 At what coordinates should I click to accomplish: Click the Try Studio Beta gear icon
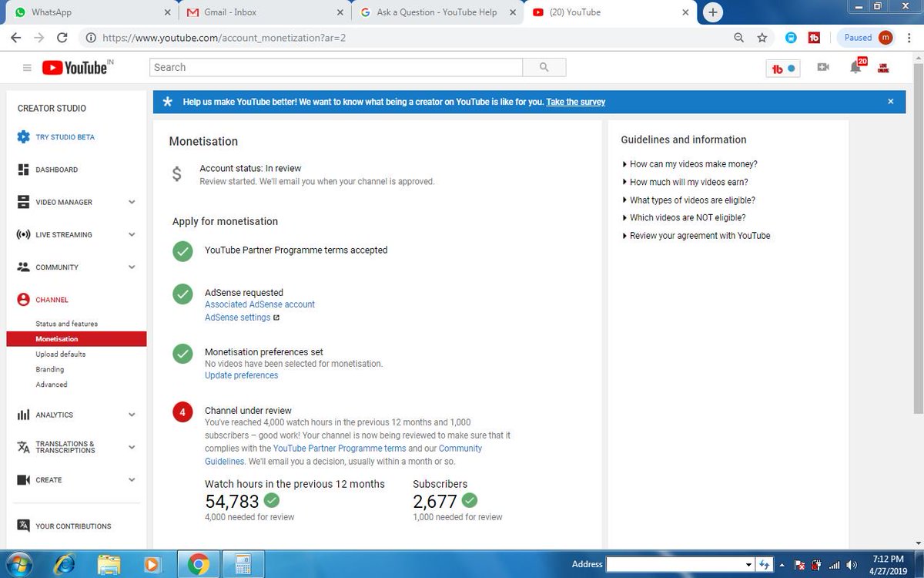coord(23,137)
